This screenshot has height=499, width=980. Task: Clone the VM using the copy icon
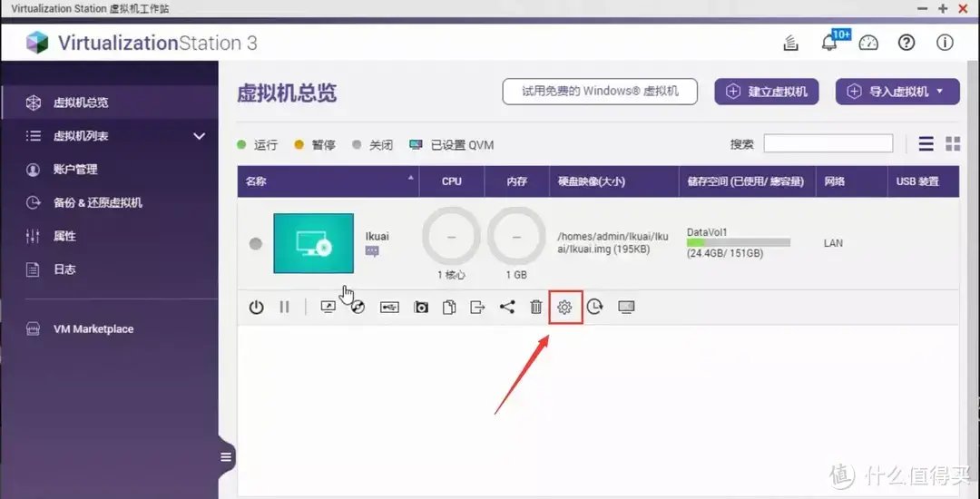[449, 308]
